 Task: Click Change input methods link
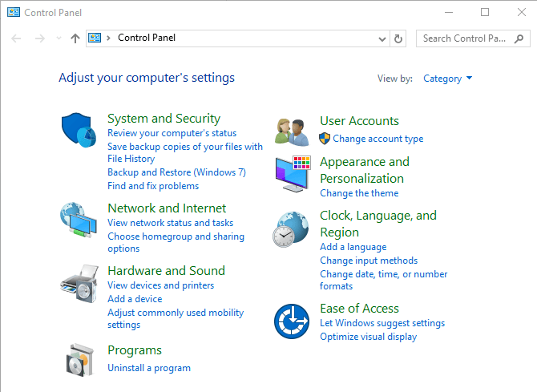pos(369,261)
